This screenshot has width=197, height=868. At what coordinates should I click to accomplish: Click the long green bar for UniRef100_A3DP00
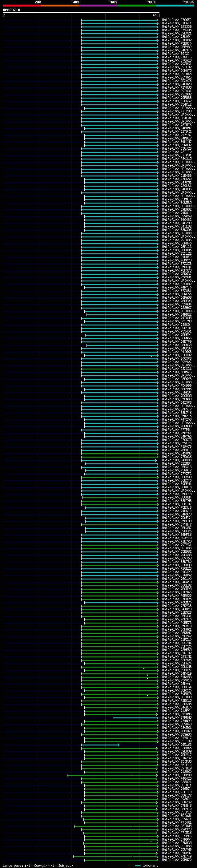[112, 775]
